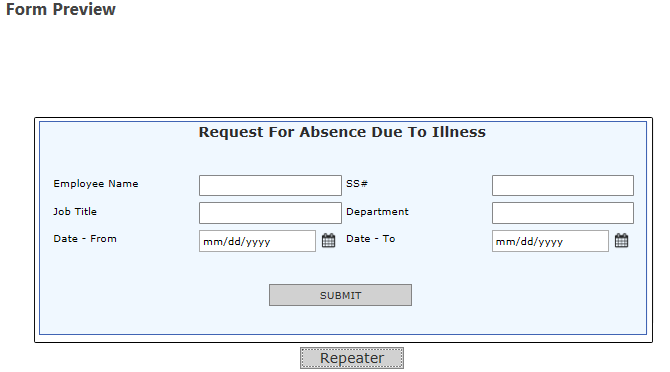Click the Request For Absence Due To Illness heading
670x372 pixels.
[342, 132]
